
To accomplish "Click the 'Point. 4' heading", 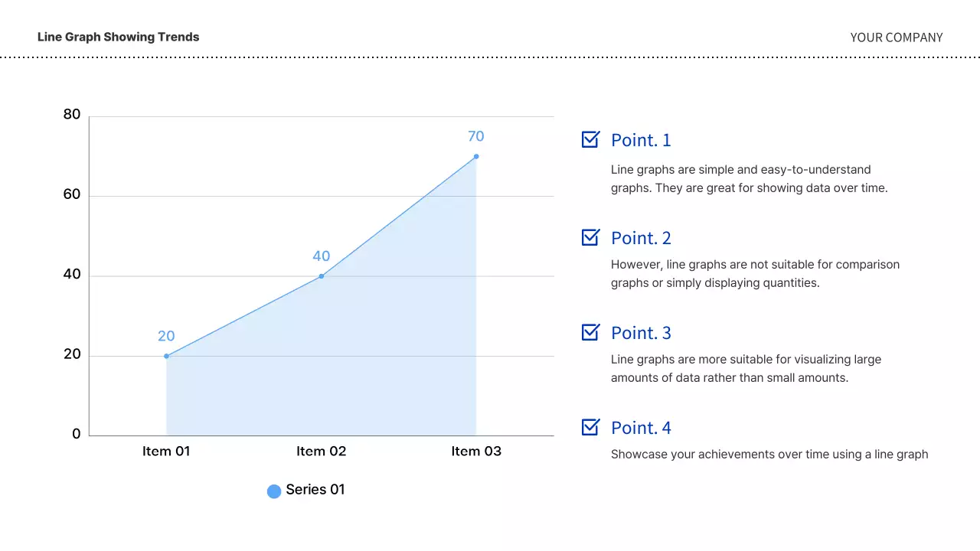I will point(641,428).
